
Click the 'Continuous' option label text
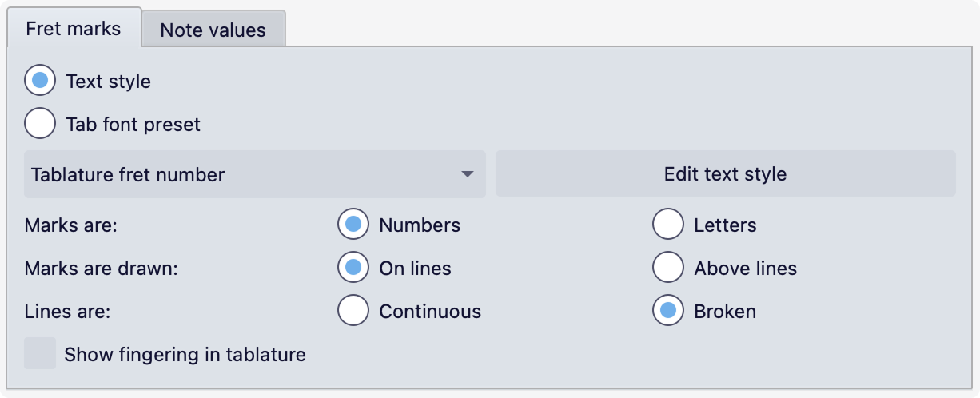pyautogui.click(x=430, y=312)
